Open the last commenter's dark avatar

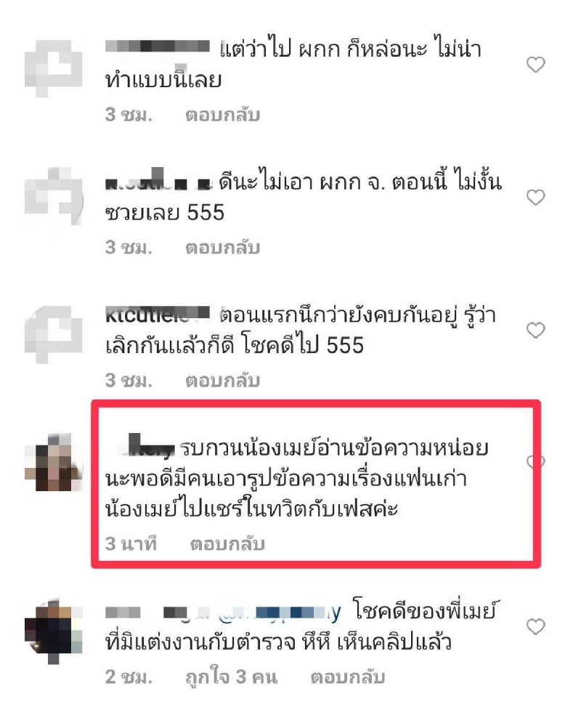53,631
